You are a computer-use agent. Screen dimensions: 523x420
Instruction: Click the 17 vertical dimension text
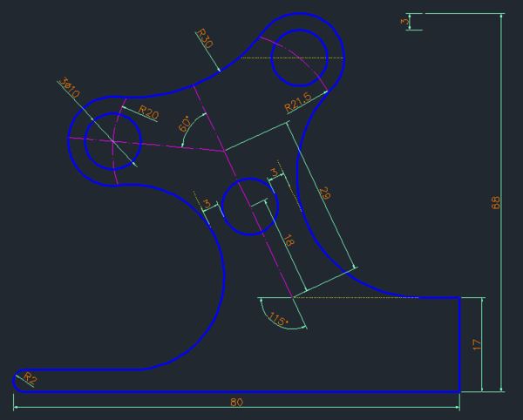(476, 344)
